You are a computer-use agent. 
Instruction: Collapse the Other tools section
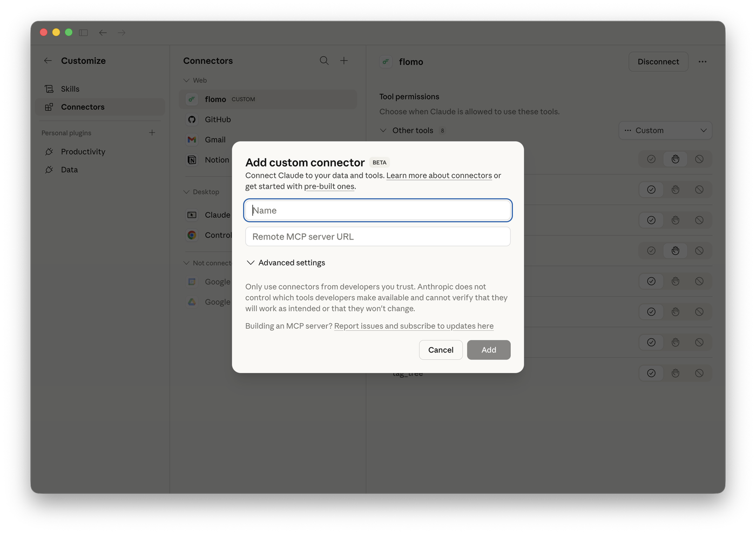point(383,130)
